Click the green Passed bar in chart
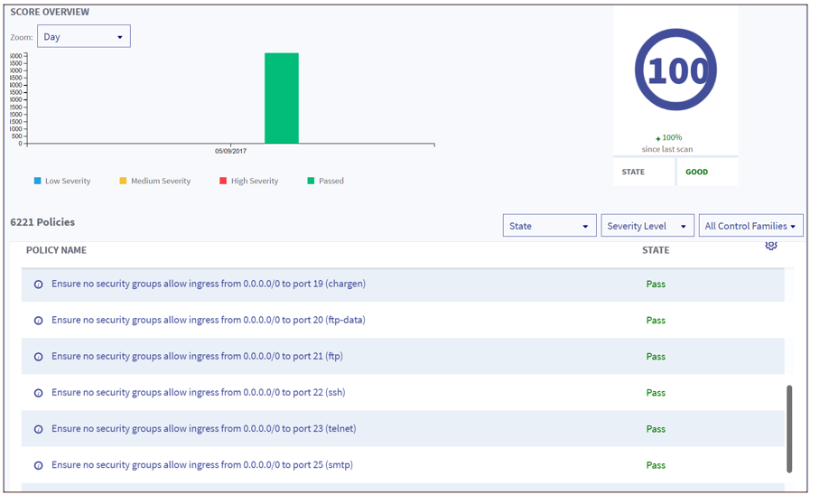 pos(282,98)
